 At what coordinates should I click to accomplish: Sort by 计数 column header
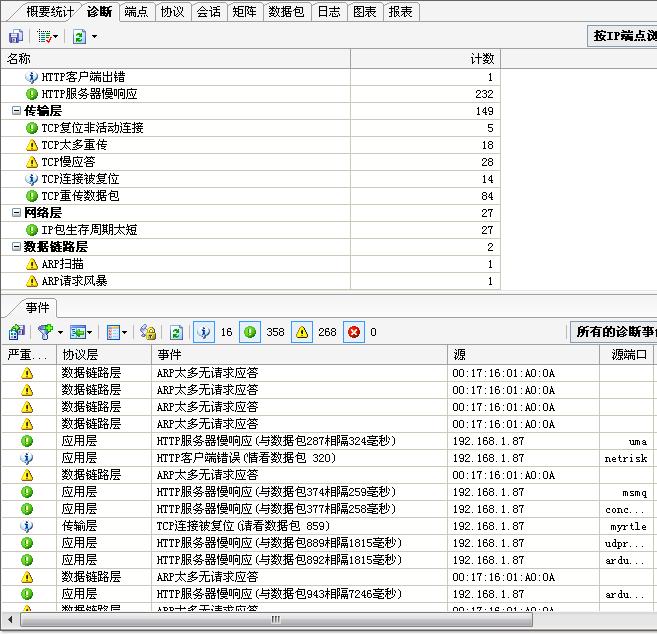425,59
